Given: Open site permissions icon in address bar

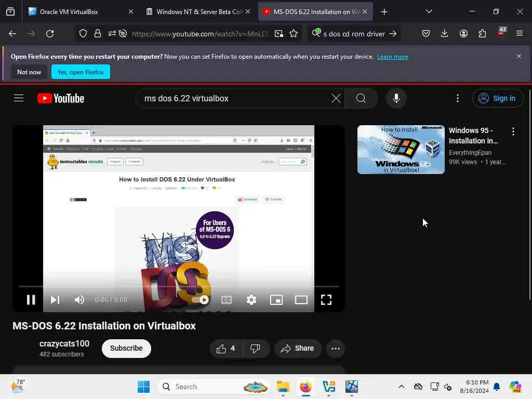Looking at the screenshot, I should 112,34.
